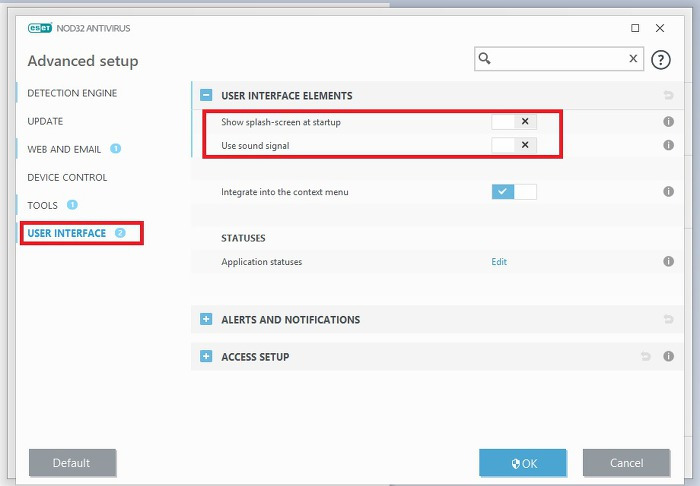Click the Default button

pos(72,463)
